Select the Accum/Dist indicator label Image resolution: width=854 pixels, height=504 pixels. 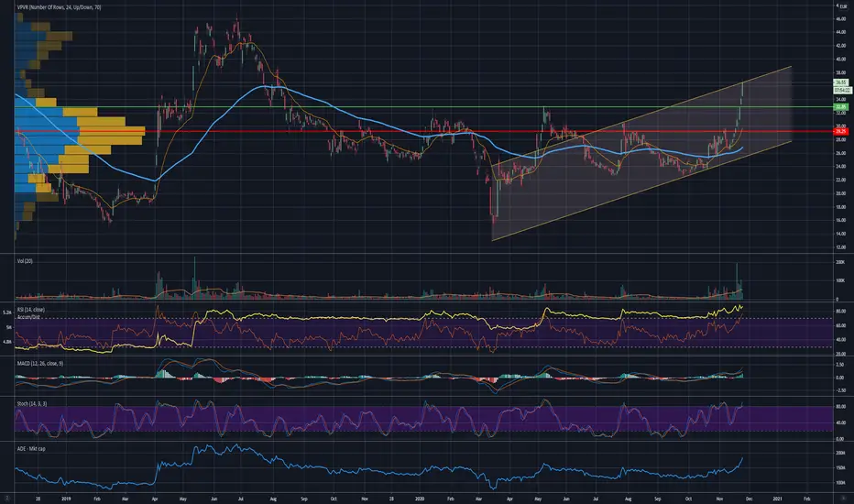[x=27, y=316]
